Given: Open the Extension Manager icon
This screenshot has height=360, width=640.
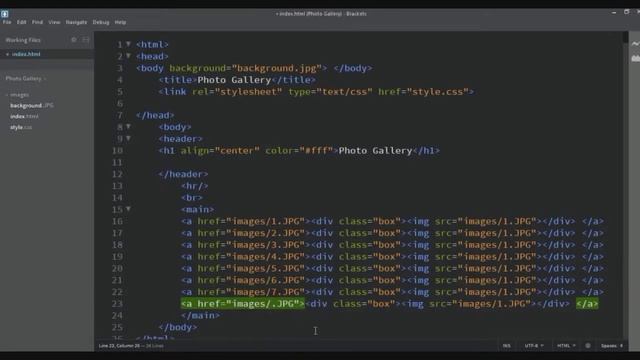Looking at the screenshot, I should point(636,58).
